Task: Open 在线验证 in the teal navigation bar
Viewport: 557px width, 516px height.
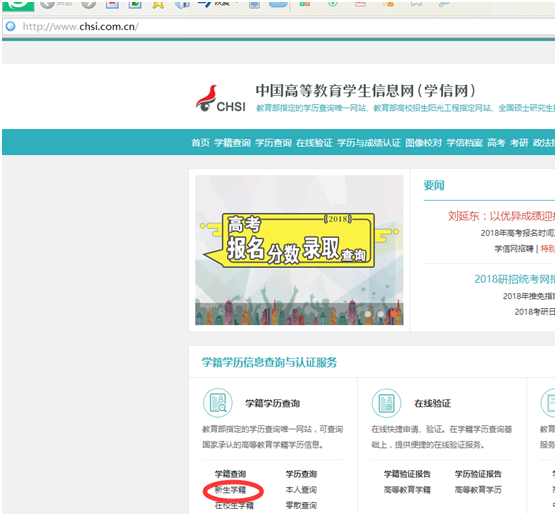Action: [314, 143]
